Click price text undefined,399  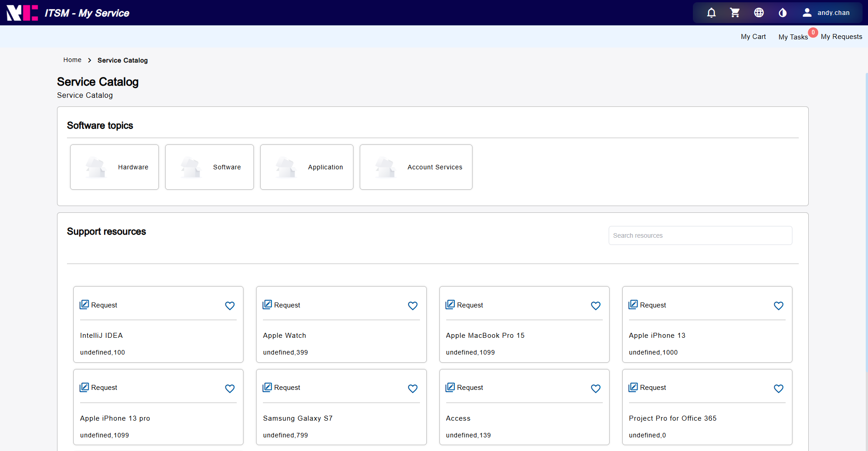tap(286, 352)
